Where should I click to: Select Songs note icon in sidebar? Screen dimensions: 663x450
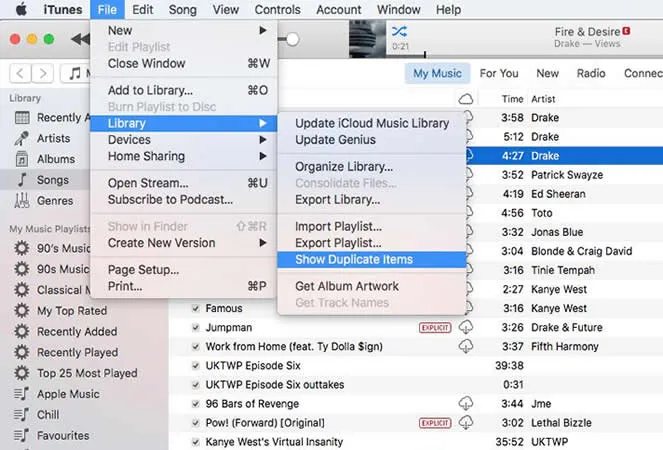[x=22, y=180]
